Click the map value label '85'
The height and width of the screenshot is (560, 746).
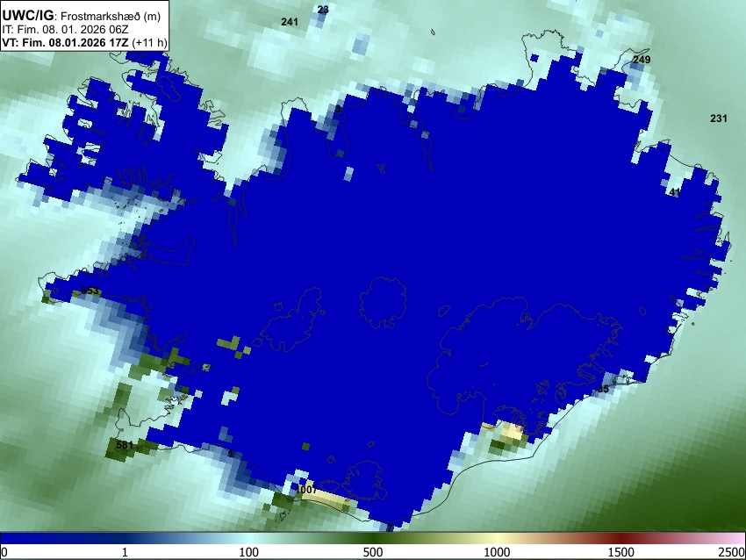(603, 389)
